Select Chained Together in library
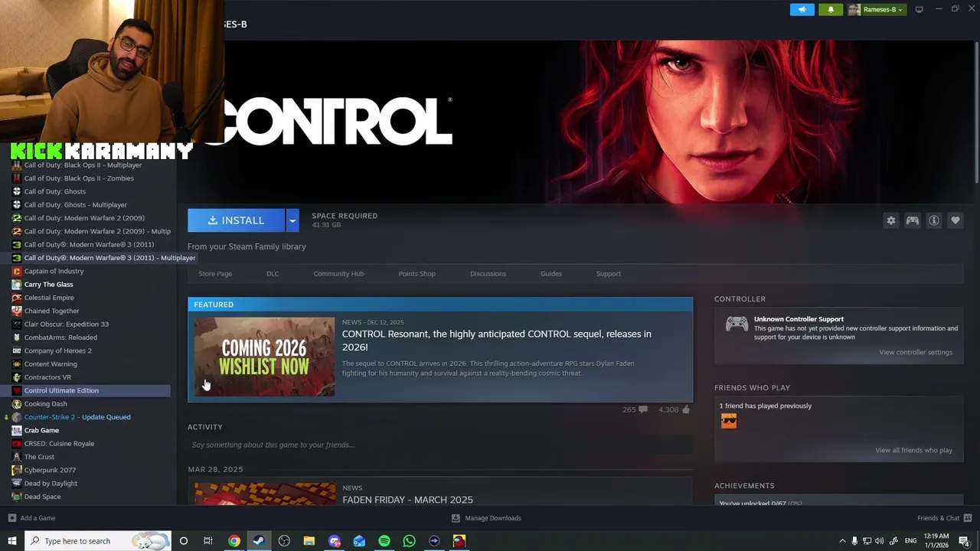980x551 pixels. pos(51,311)
